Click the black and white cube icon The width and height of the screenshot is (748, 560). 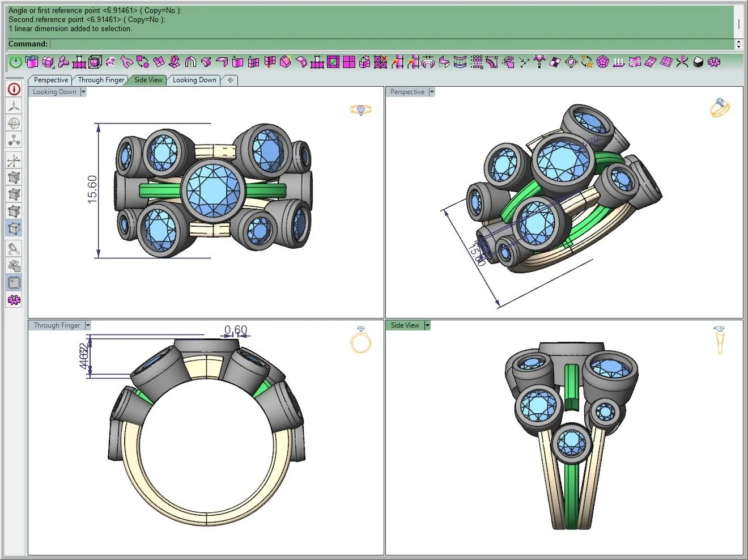tap(698, 62)
